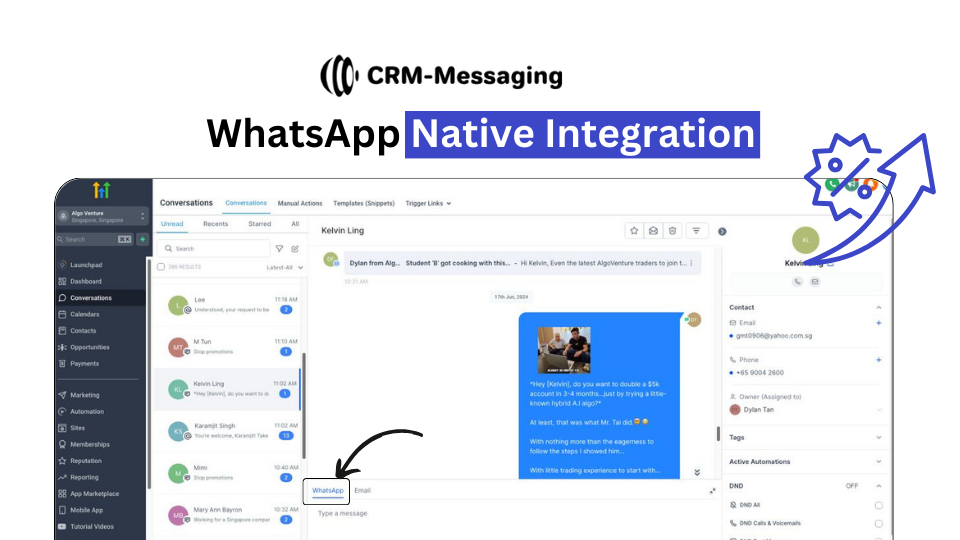Viewport: 960px width, 540px height.
Task: Star the Kelvin Ling conversation
Action: 634,231
